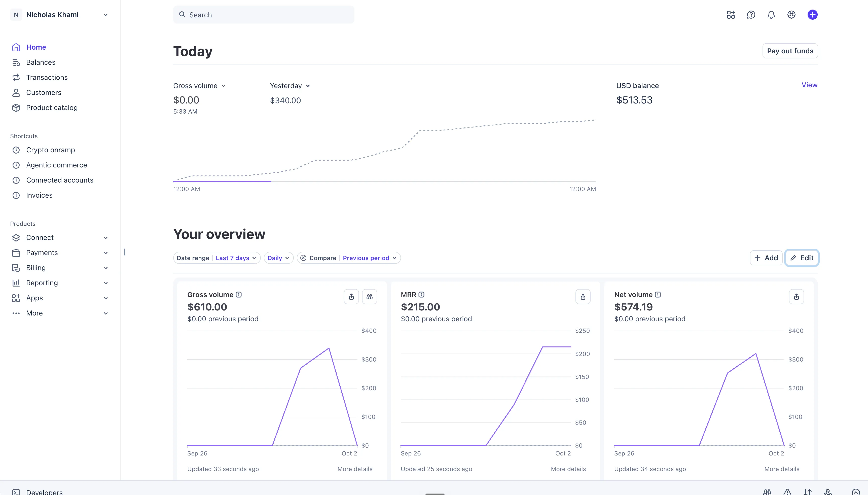The width and height of the screenshot is (868, 495).
Task: Go to Home in sidebar
Action: [x=36, y=47]
